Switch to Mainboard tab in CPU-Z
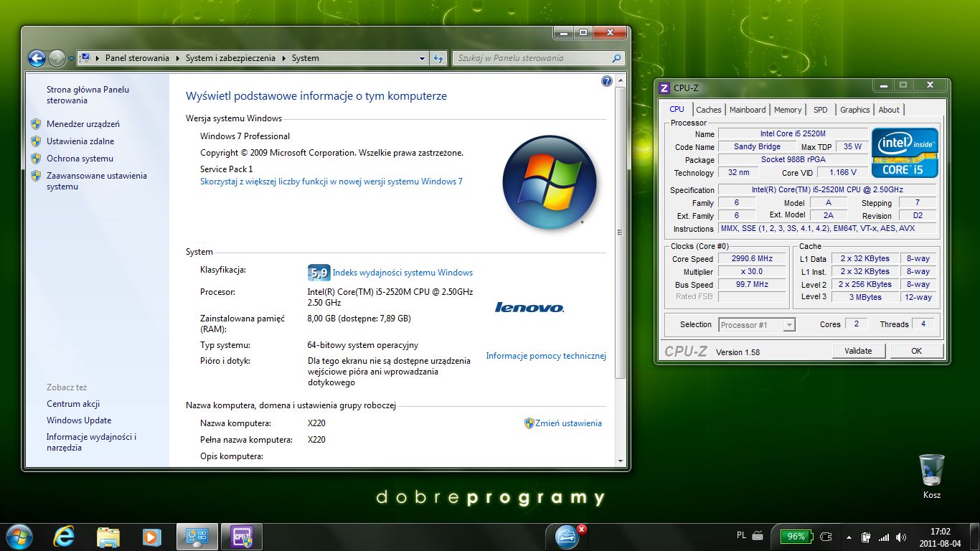This screenshot has width=980, height=551. [748, 110]
